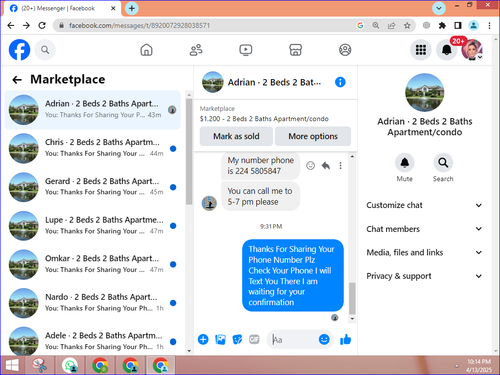Click the blue sent message bubble

click(x=293, y=275)
